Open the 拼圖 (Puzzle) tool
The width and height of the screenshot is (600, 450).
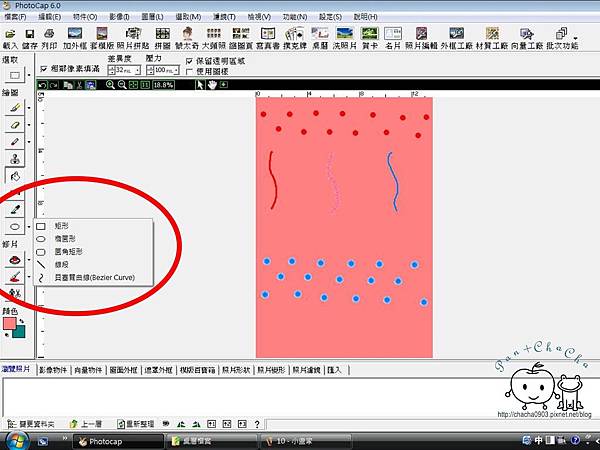click(162, 38)
